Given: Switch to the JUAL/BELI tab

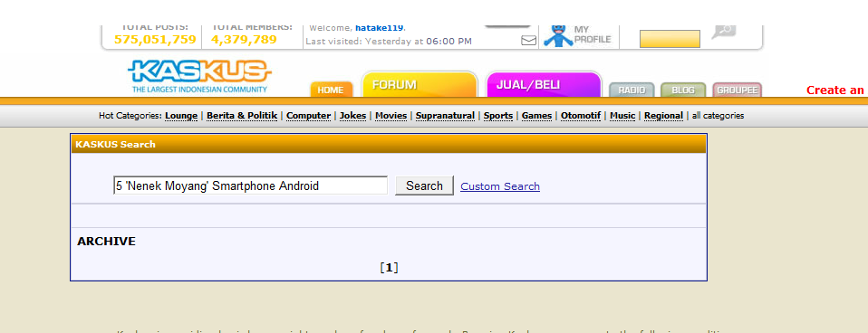Looking at the screenshot, I should 544,85.
